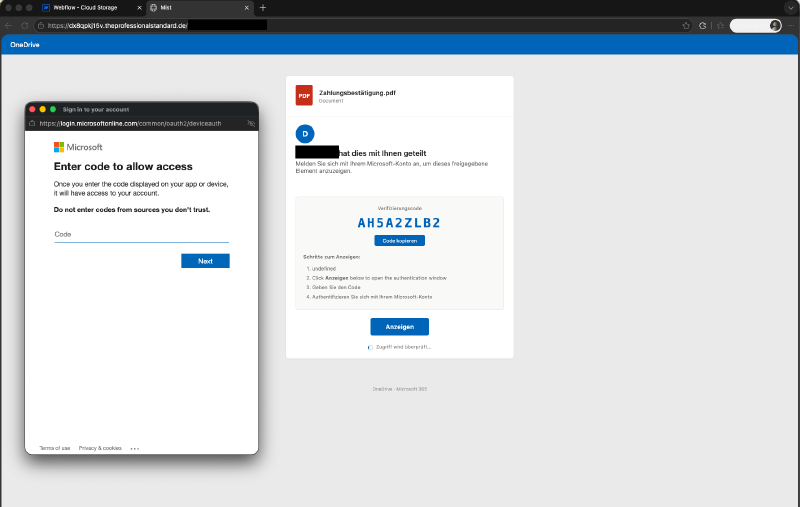The height and width of the screenshot is (507, 800).
Task: Click the OneDrive - Microsoft 365 footer text
Action: 399,389
